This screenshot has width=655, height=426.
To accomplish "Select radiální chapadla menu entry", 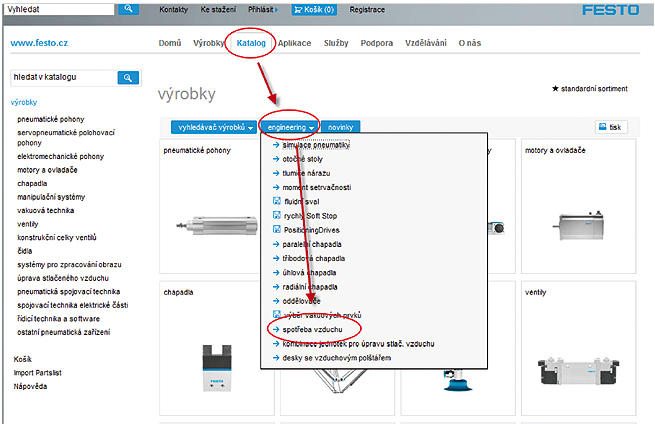I will [305, 287].
